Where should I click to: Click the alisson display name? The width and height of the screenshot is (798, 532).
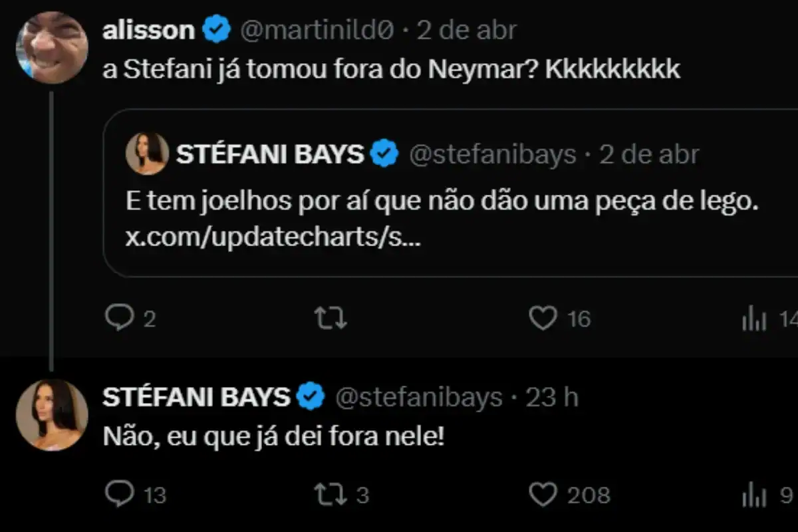148,30
